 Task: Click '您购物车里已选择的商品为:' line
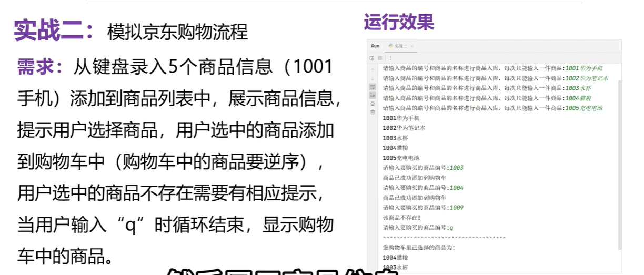tap(419, 248)
